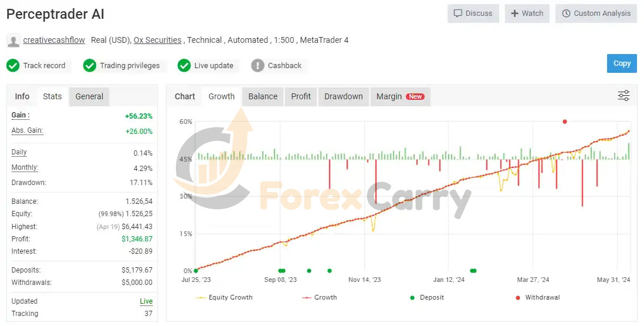Click the deposit marker at Jul 25, '23
Viewport: 644px width, 326px height.
point(196,271)
